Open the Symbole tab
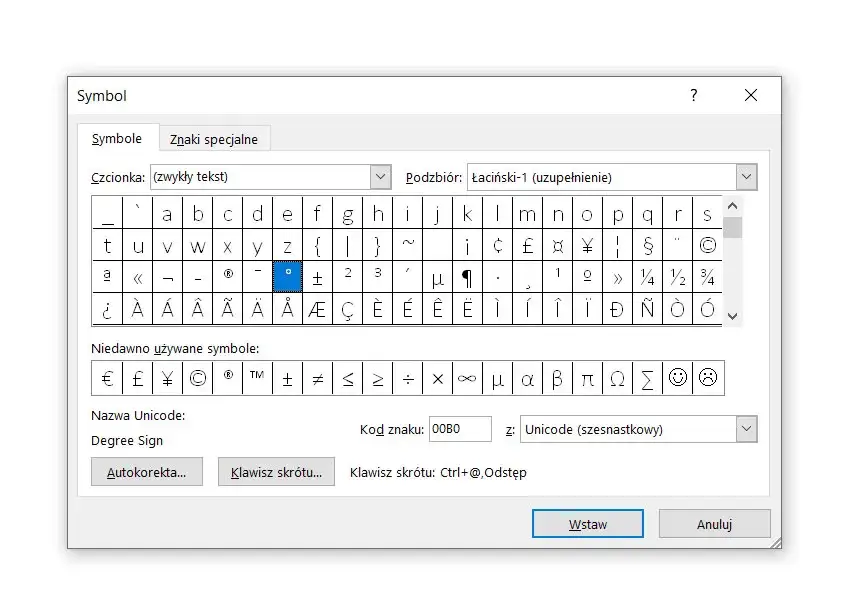The image size is (841, 616). (x=117, y=138)
